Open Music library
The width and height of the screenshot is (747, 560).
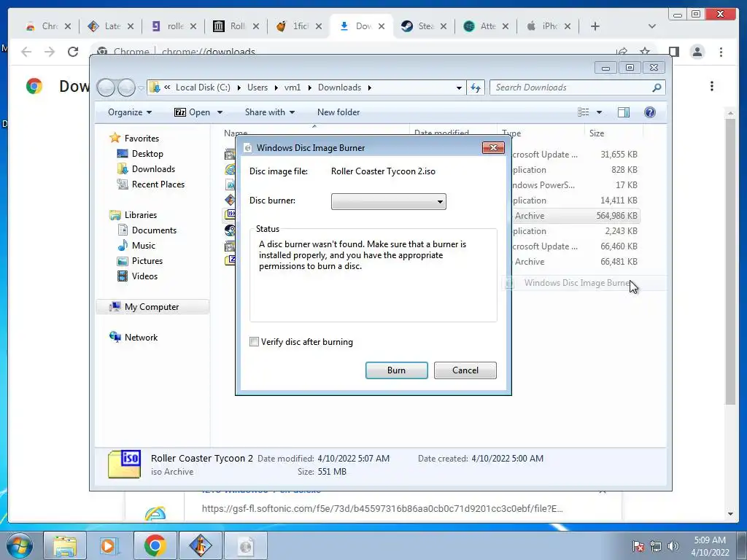[x=144, y=246]
